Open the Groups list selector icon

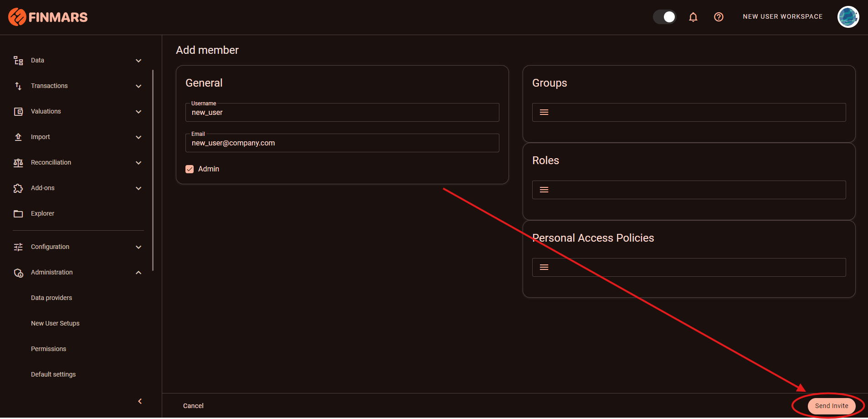click(544, 112)
